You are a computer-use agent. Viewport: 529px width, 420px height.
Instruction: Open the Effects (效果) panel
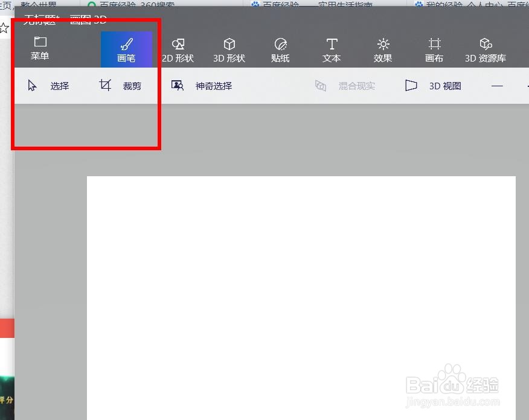point(383,49)
